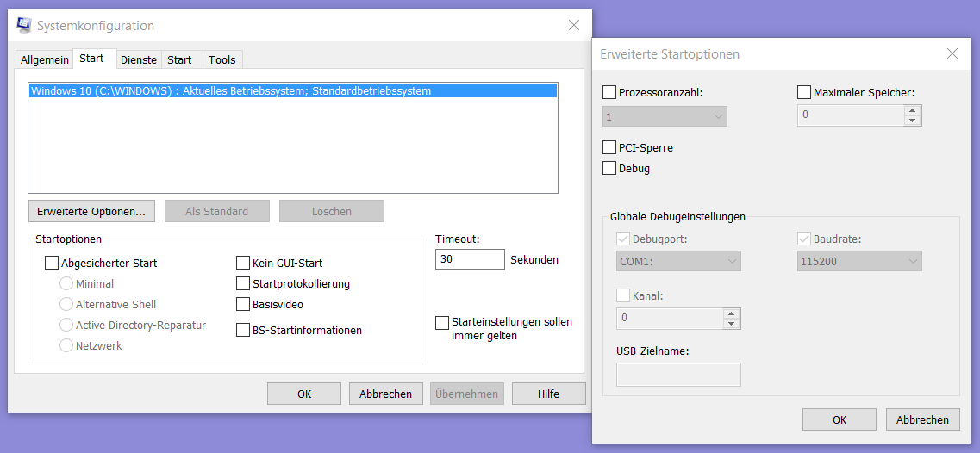
Task: Tick the Kanal checkbox
Action: pyautogui.click(x=623, y=295)
